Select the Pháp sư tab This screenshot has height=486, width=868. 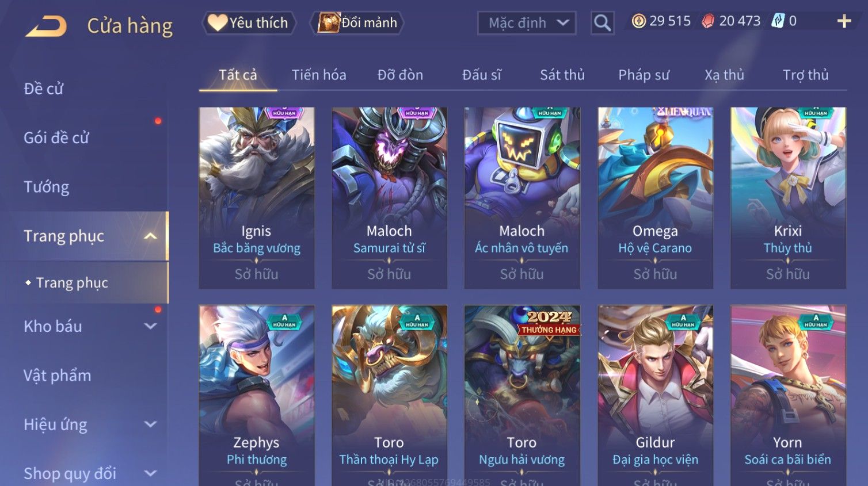pyautogui.click(x=644, y=75)
